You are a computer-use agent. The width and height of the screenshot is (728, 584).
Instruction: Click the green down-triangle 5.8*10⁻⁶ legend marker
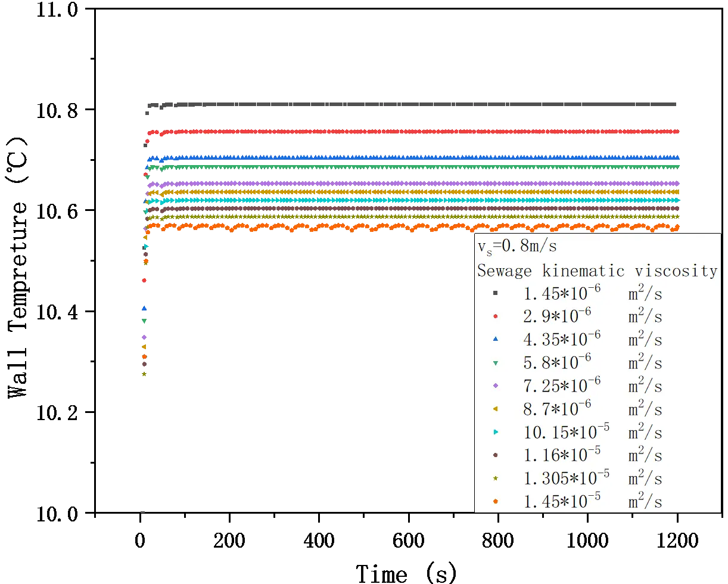[496, 362]
